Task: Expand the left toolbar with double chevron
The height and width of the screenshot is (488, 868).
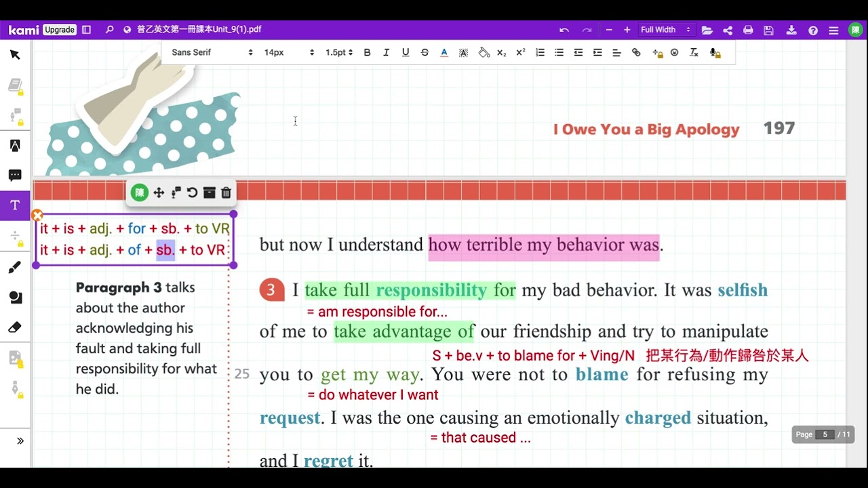Action: pyautogui.click(x=20, y=441)
